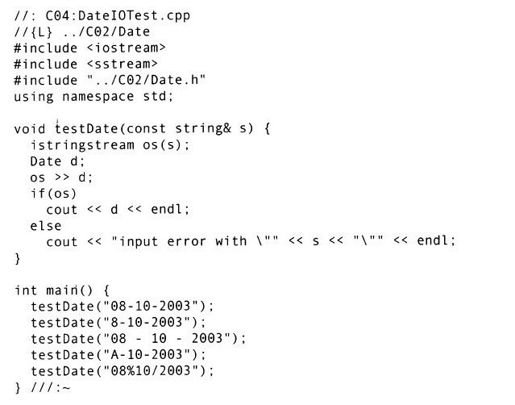The image size is (515, 405).
Task: Click the Date d declaration
Action: [x=57, y=161]
